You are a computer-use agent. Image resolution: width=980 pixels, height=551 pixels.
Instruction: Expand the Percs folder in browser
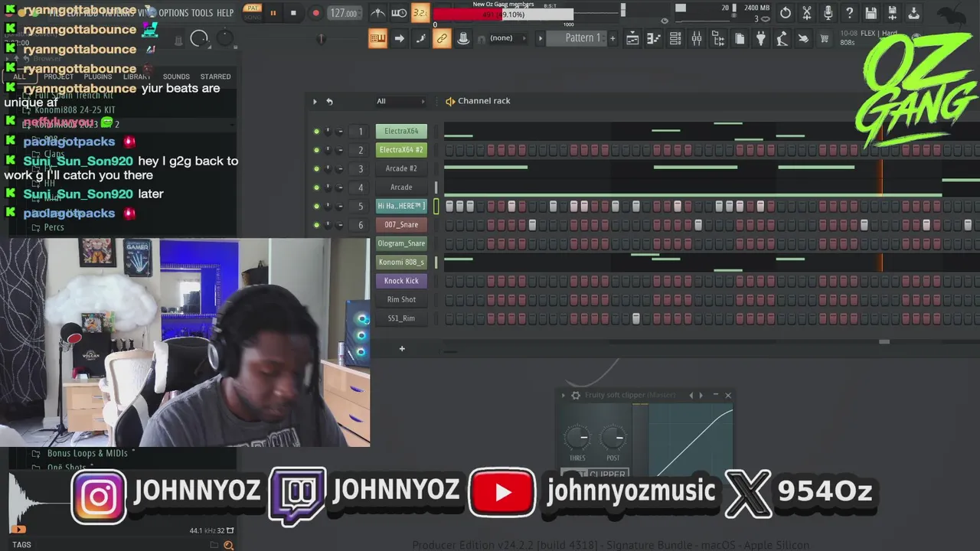(x=54, y=227)
